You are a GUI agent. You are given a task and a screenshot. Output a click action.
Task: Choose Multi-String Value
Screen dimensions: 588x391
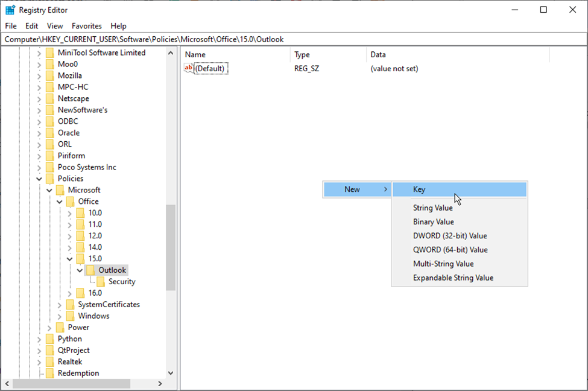coord(460,264)
